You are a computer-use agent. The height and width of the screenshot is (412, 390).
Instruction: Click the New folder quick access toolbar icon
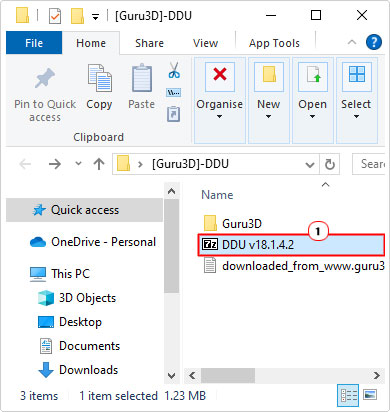77,16
